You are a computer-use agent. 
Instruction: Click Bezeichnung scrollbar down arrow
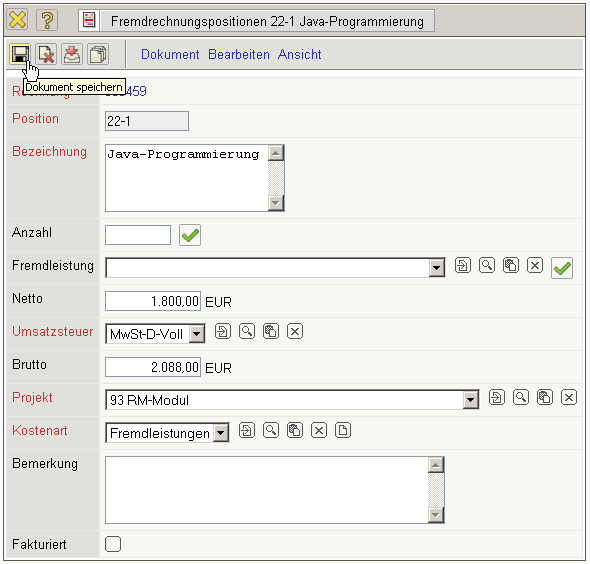276,203
